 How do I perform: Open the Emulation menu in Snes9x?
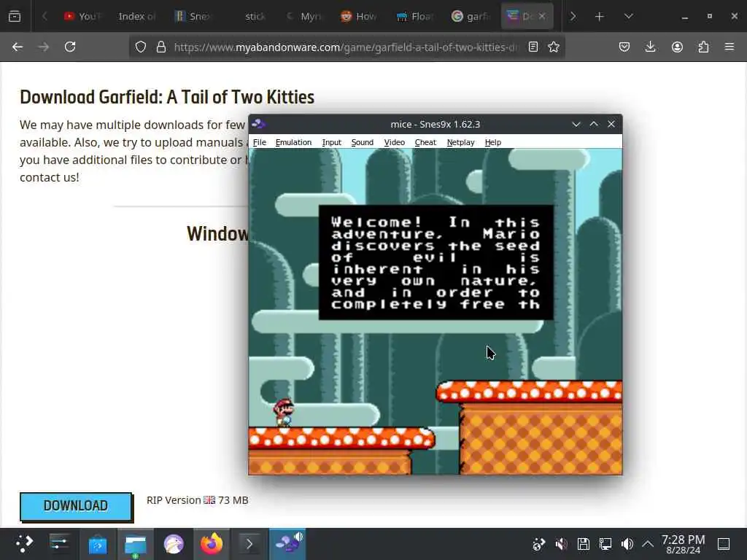coord(293,142)
